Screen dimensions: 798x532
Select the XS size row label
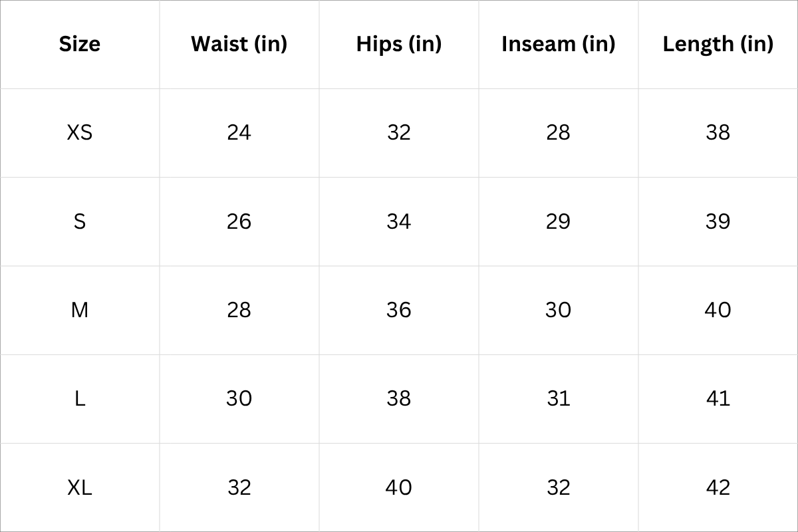80,132
